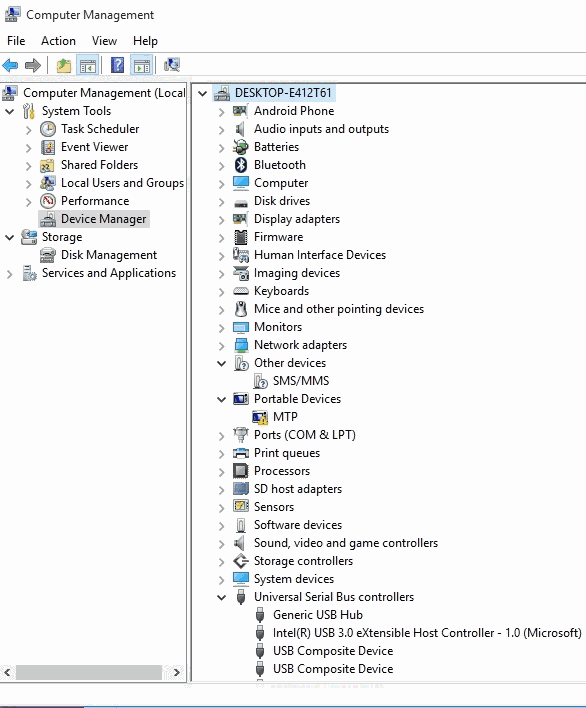Open the Help question mark toolbar icon

[x=117, y=65]
